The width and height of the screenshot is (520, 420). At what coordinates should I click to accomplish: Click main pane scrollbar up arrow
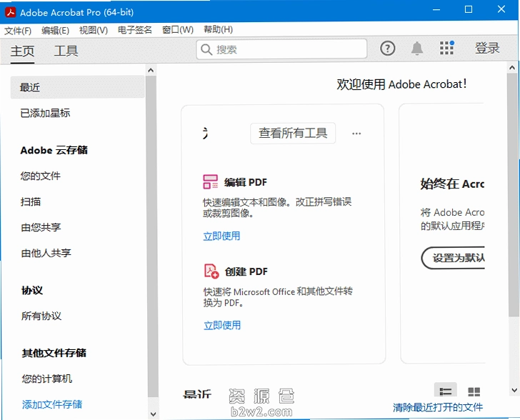click(512, 68)
